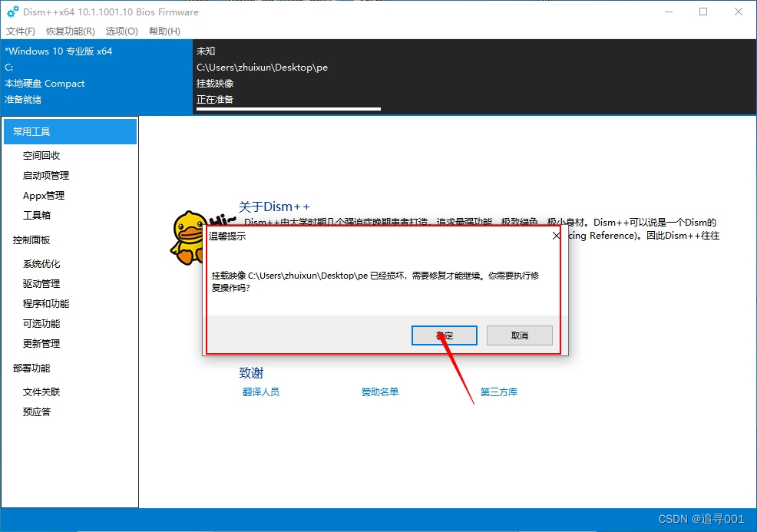The width and height of the screenshot is (757, 532).
Task: Open the 赞助名单 link
Action: tap(380, 392)
